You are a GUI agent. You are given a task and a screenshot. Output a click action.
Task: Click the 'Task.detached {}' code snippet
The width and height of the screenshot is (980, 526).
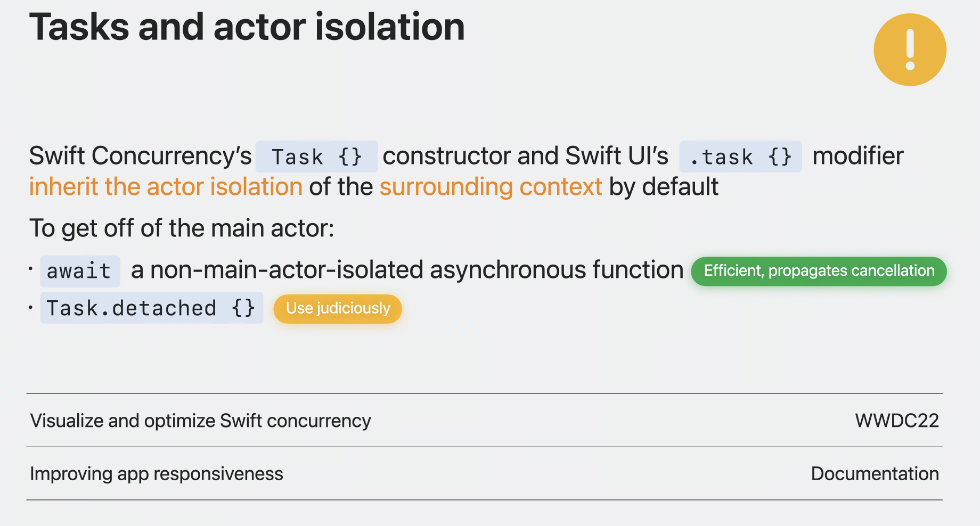click(x=152, y=308)
